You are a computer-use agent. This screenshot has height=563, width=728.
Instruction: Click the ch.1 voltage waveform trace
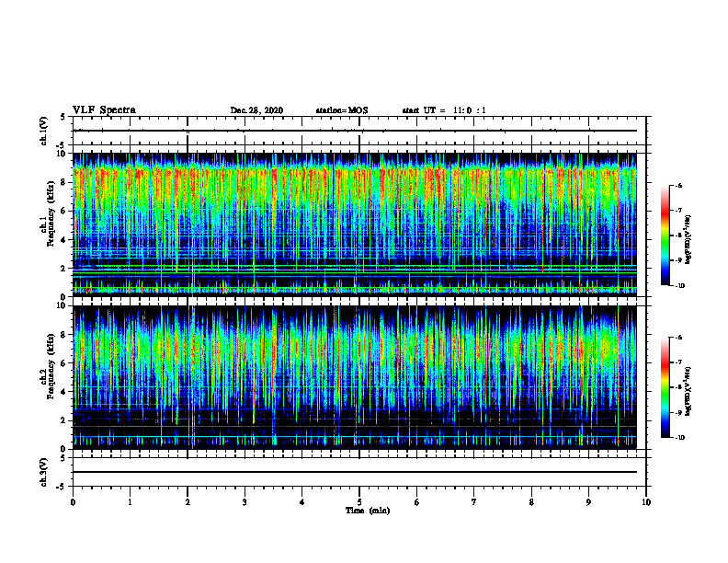[355, 131]
